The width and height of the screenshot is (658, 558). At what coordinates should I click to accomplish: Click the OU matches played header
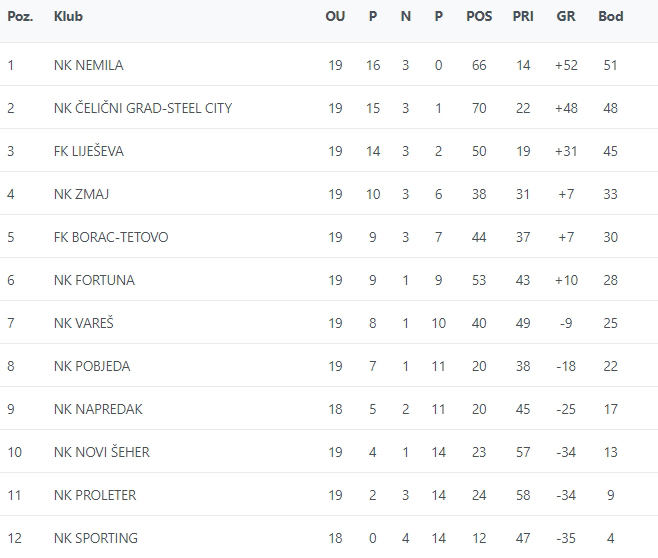[x=335, y=16]
